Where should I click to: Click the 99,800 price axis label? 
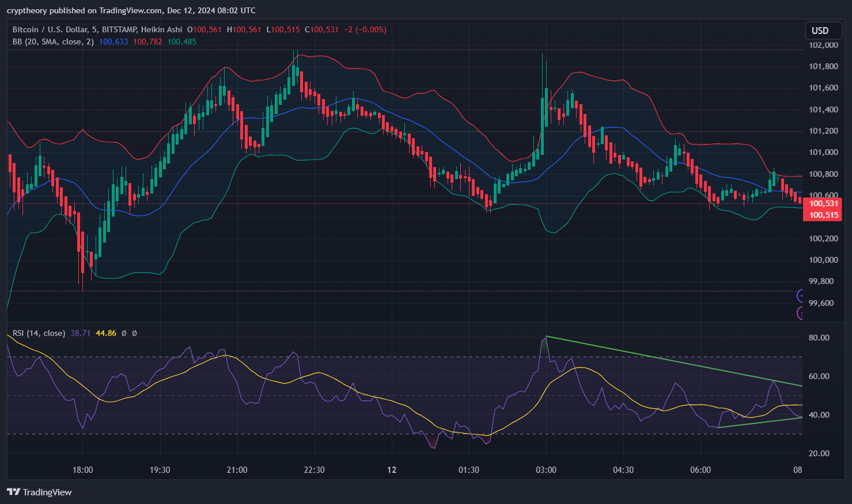821,281
